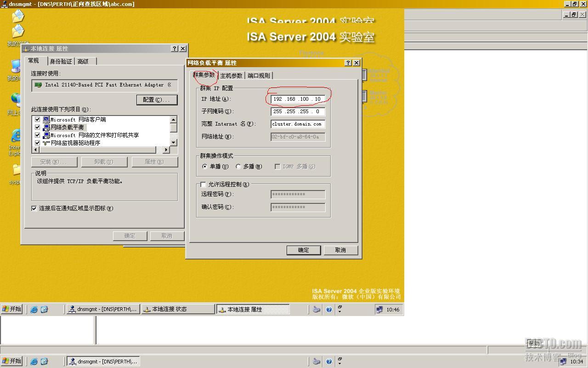Image resolution: width=588 pixels, height=368 pixels.
Task: Click the icon beside 网络负载平衡 in the list
Action: (x=46, y=127)
